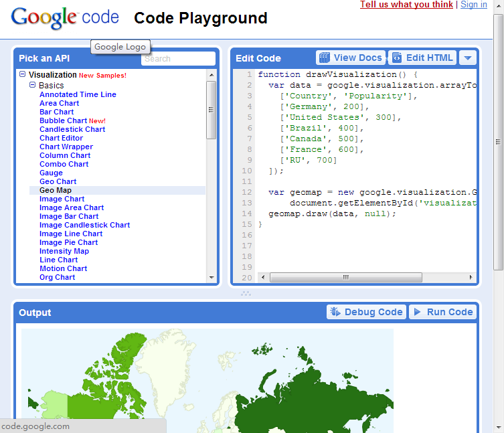Screen dimensions: 504x433
Task: Click code line with 'Germany', 200
Action: tap(325, 106)
